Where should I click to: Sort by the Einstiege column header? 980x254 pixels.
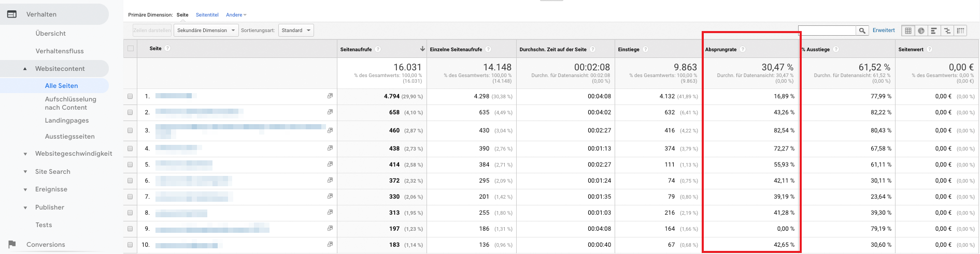(629, 49)
